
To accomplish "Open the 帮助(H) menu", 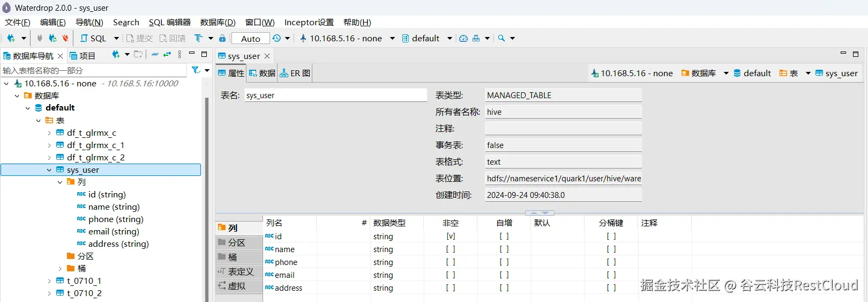I will point(357,22).
